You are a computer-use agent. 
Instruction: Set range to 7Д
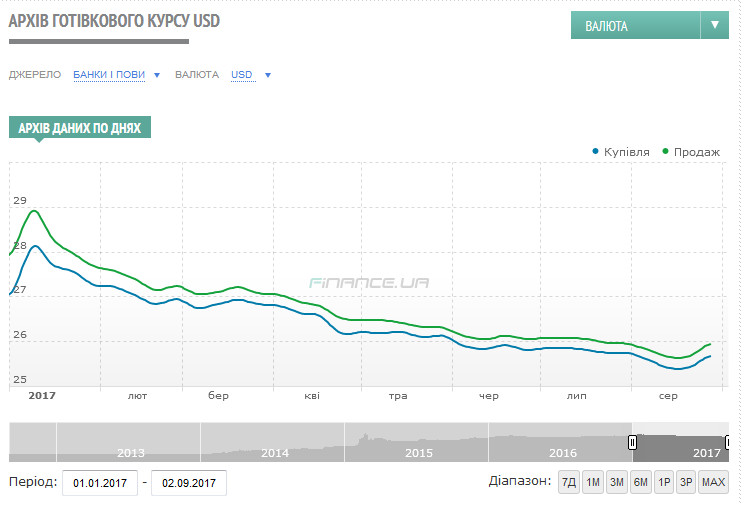pos(569,483)
